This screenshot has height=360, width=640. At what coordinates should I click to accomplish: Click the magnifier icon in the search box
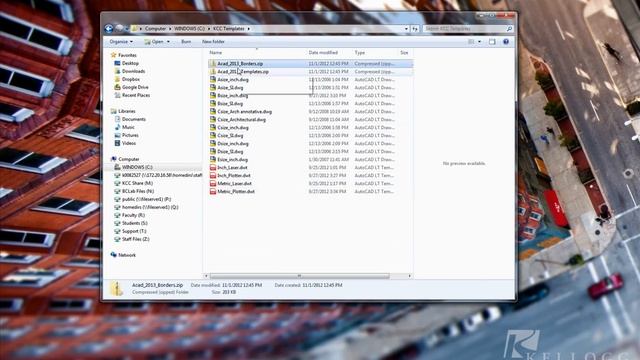click(x=509, y=29)
